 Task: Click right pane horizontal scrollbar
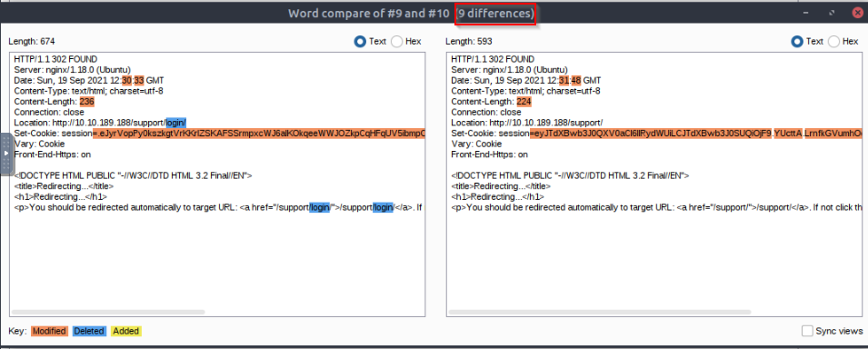click(x=600, y=313)
